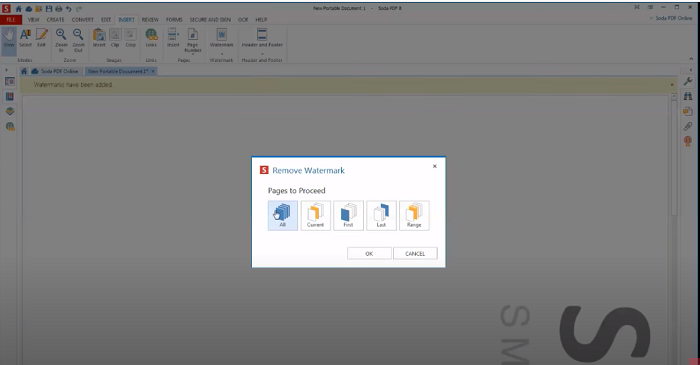
Task: Expand the left sidebar arrow
Action: (6, 70)
